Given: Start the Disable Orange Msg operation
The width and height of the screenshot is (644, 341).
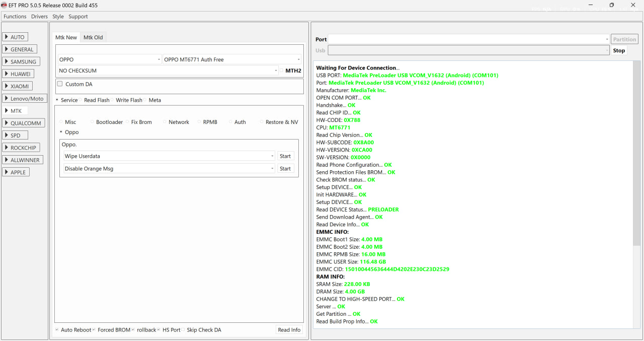Looking at the screenshot, I should tap(285, 169).
